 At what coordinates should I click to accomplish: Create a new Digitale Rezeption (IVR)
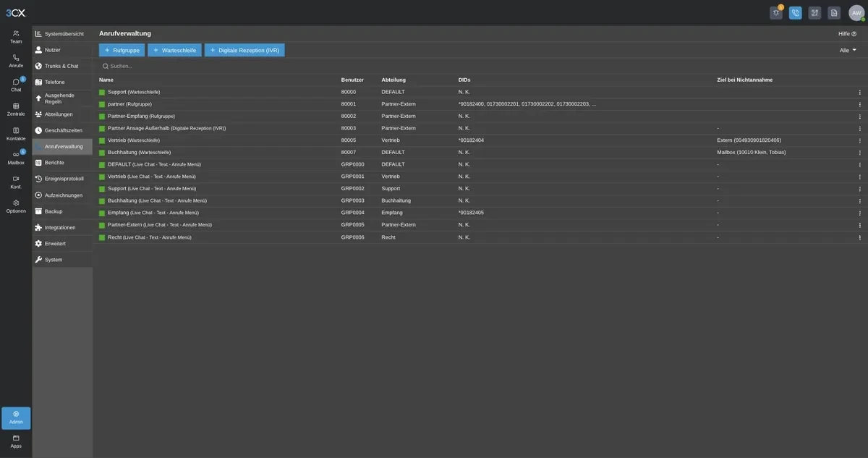[244, 50]
